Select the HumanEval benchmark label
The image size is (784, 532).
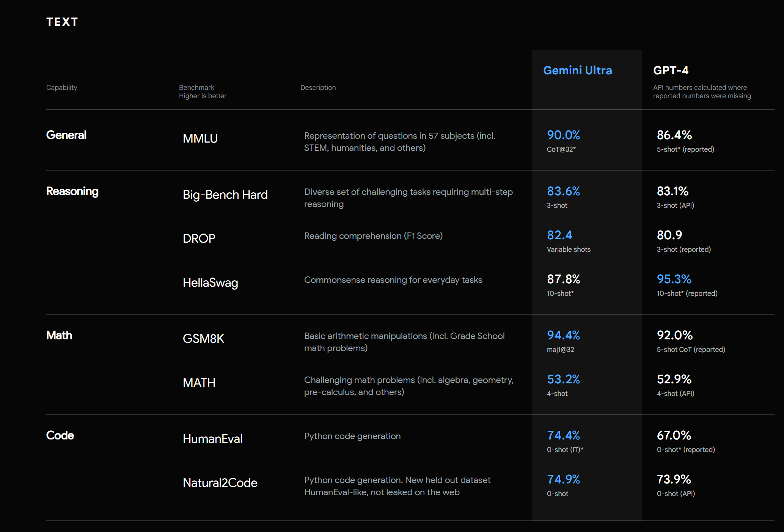(x=212, y=439)
